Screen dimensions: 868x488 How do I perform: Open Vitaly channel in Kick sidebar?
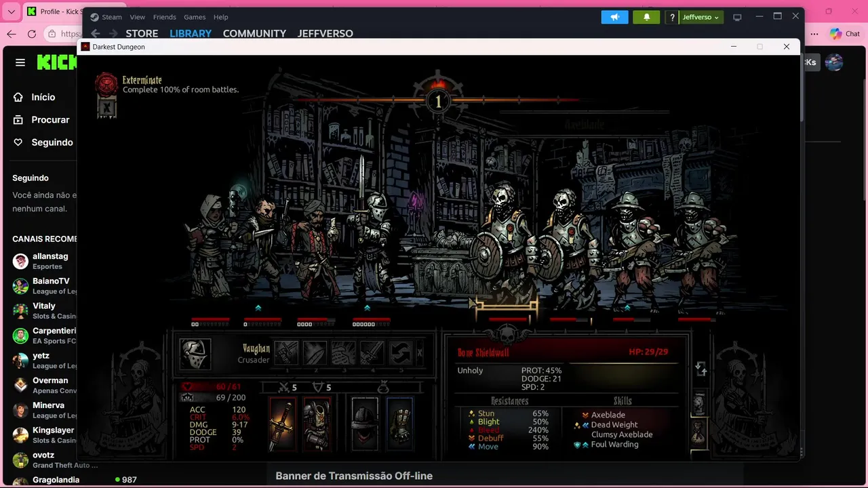pyautogui.click(x=44, y=310)
